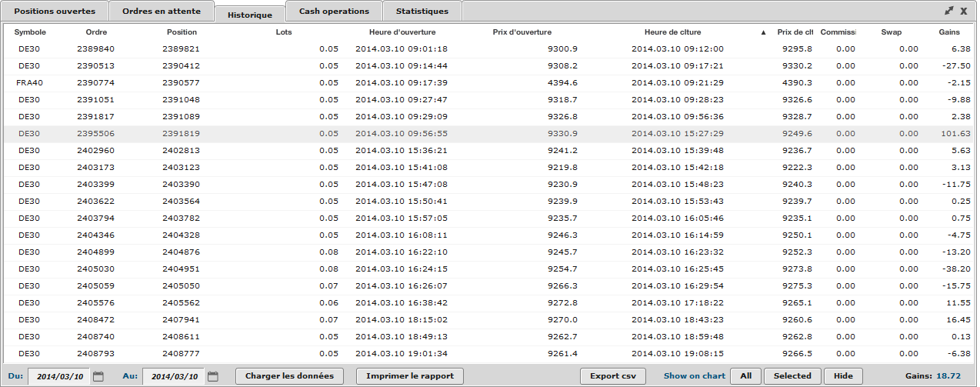980x387 pixels.
Task: Click Imprimer le rapport button
Action: [x=410, y=376]
